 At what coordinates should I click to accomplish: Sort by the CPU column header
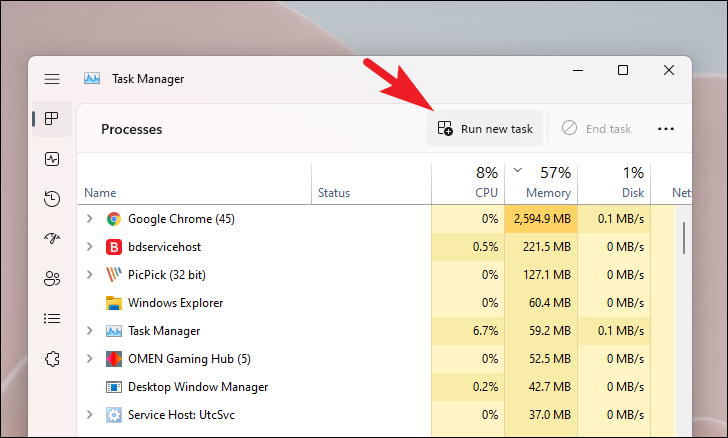point(468,184)
